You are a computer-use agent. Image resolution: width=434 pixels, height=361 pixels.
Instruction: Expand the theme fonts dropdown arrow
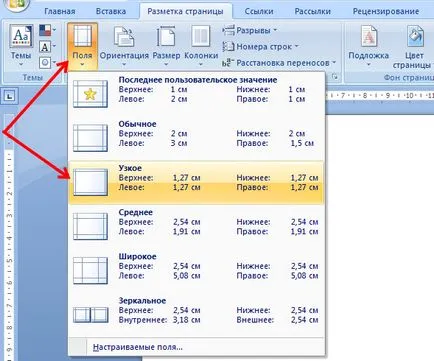coord(54,46)
